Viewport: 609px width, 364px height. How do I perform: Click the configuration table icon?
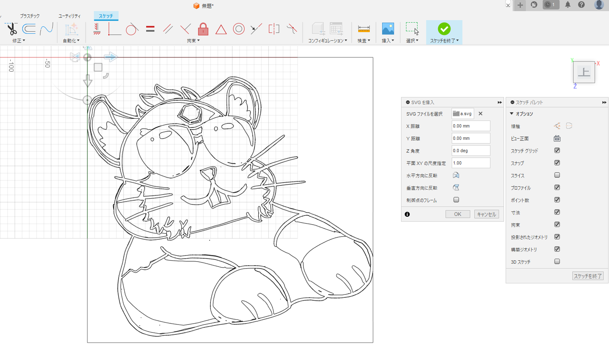point(336,29)
